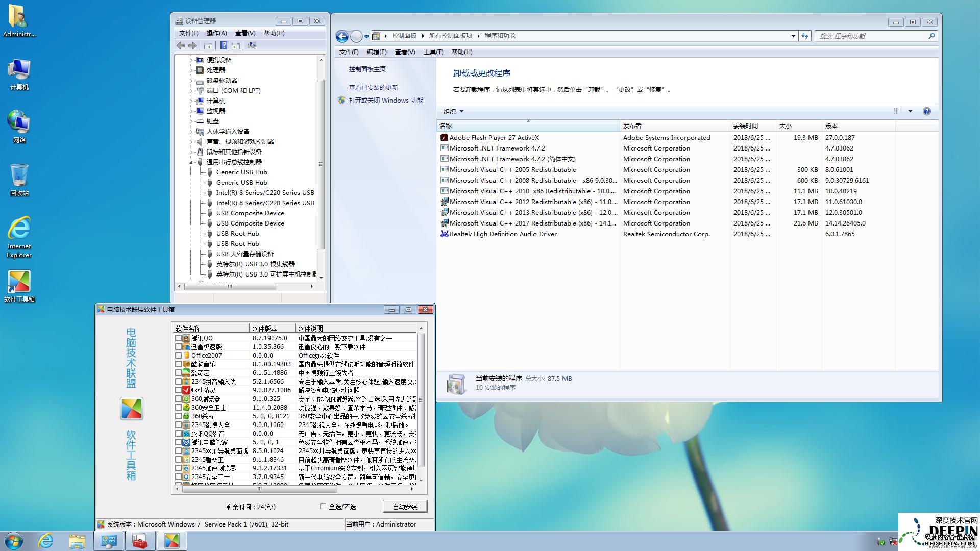Check the 腾讯电脑管家 checkbox
The image size is (980, 551).
pyautogui.click(x=178, y=442)
